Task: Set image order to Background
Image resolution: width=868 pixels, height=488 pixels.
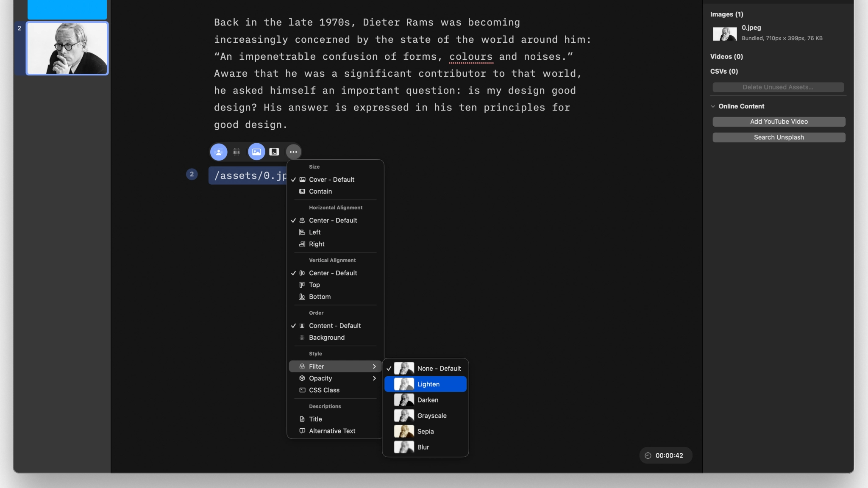Action: (326, 338)
